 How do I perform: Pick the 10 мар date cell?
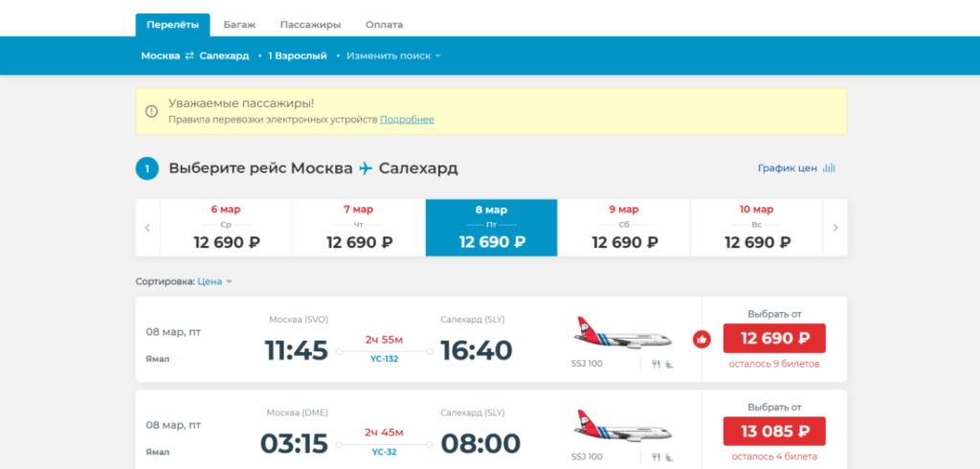pyautogui.click(x=756, y=228)
